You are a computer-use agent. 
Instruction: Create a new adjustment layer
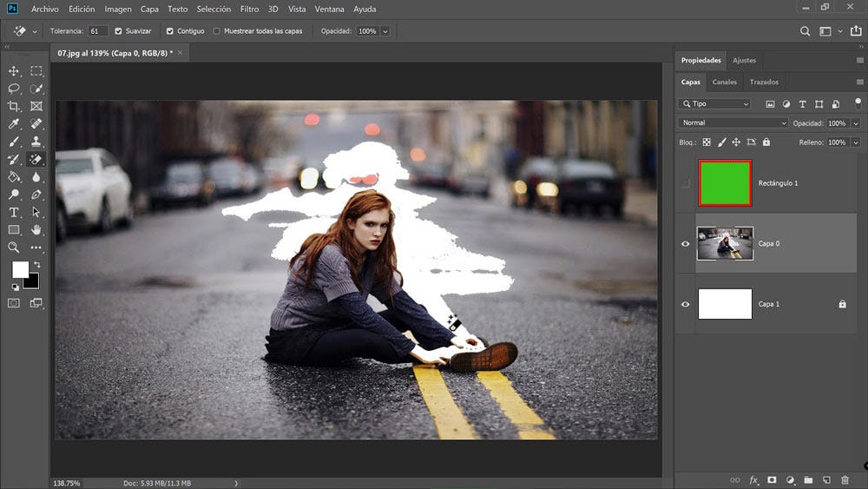point(790,480)
